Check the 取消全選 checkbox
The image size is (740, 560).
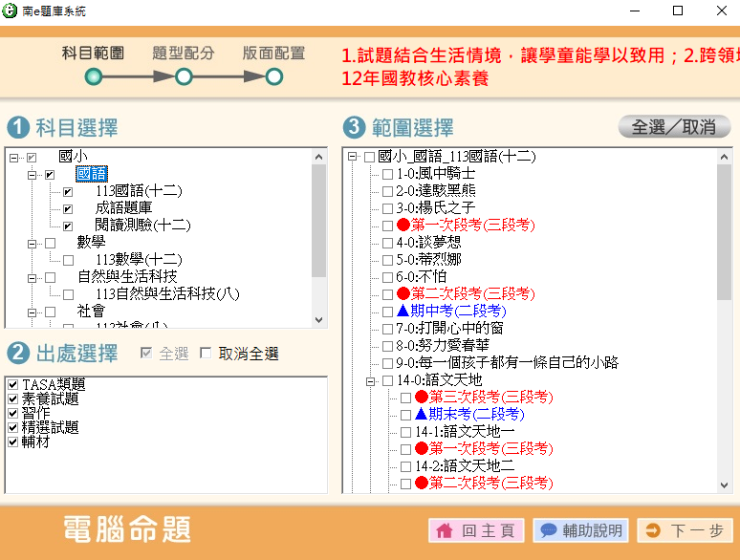[x=206, y=355]
